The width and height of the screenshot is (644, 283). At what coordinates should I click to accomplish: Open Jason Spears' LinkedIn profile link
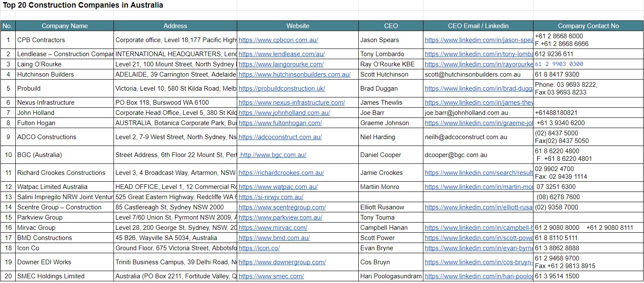coord(479,40)
